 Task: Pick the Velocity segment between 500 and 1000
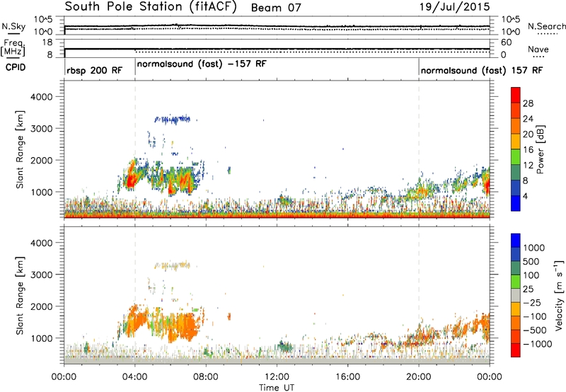click(516, 254)
